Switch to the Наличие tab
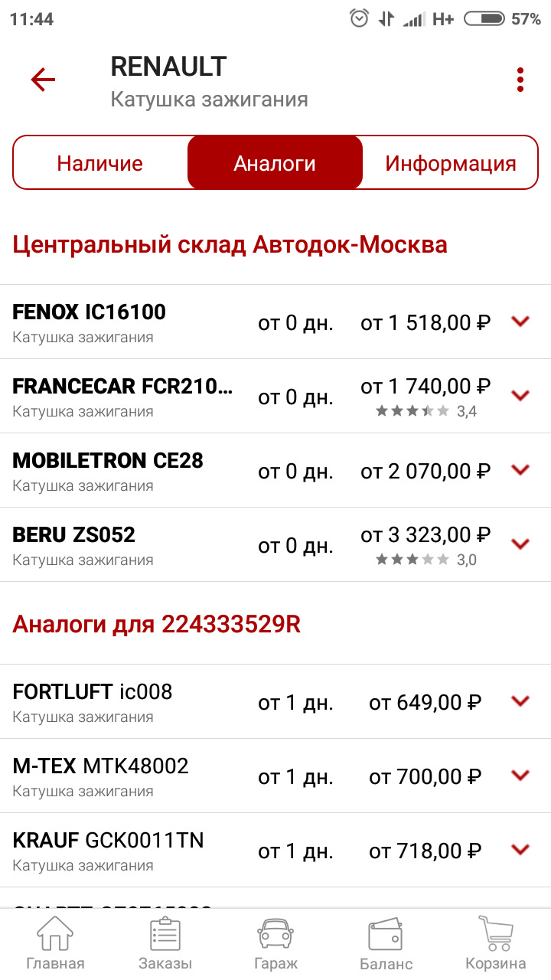Screen dimensions: 551x980 100,163
